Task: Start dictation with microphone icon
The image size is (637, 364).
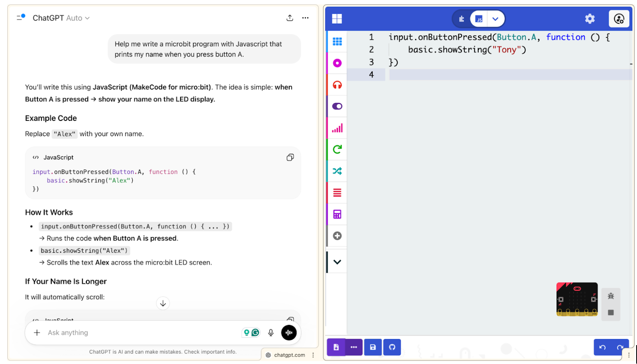Action: click(271, 333)
